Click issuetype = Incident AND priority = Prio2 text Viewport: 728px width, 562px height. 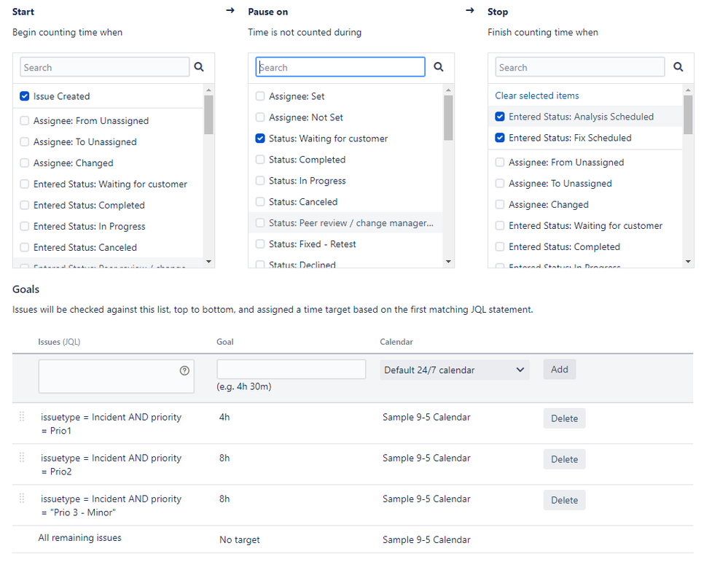point(111,464)
